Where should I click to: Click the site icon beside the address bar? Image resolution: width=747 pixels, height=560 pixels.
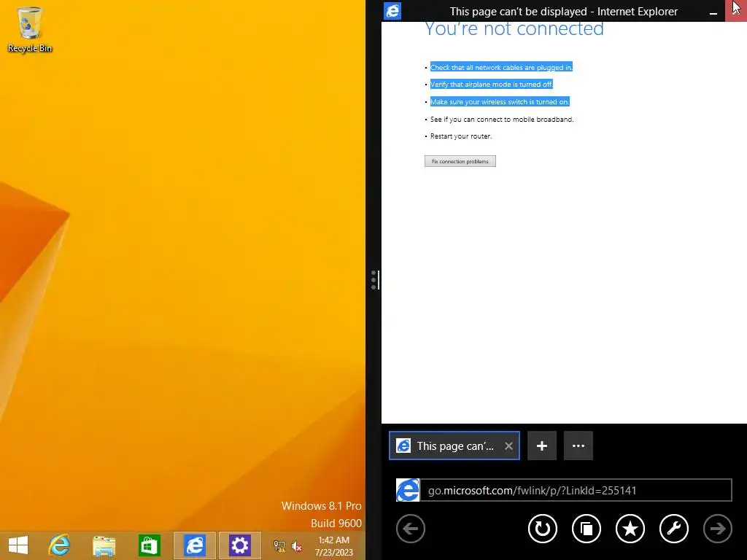[408, 490]
